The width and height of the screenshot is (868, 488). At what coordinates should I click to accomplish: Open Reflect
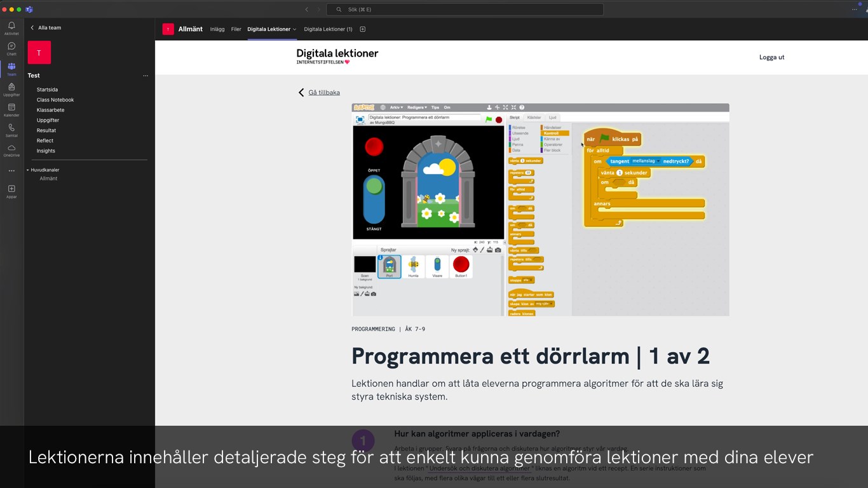tap(45, 140)
